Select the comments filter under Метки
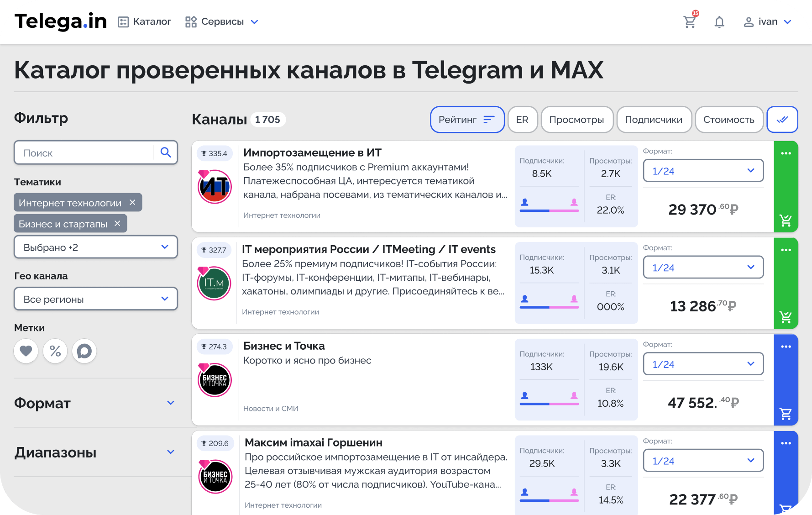The height and width of the screenshot is (515, 812). click(84, 351)
